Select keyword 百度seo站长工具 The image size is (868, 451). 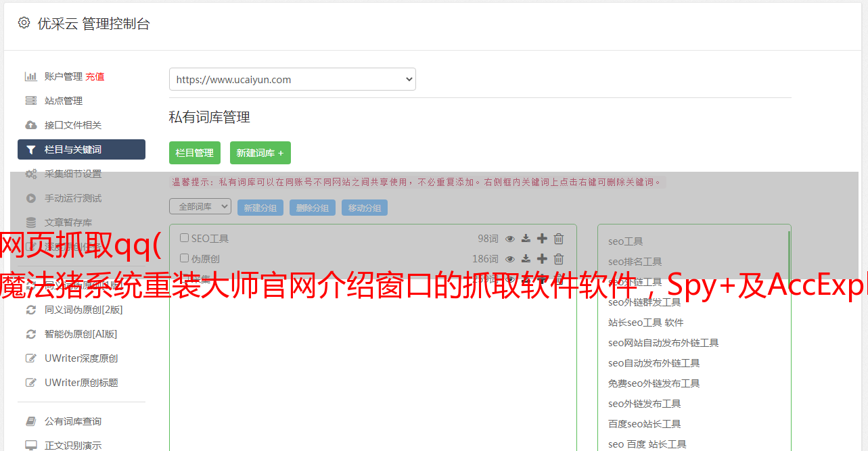point(645,424)
